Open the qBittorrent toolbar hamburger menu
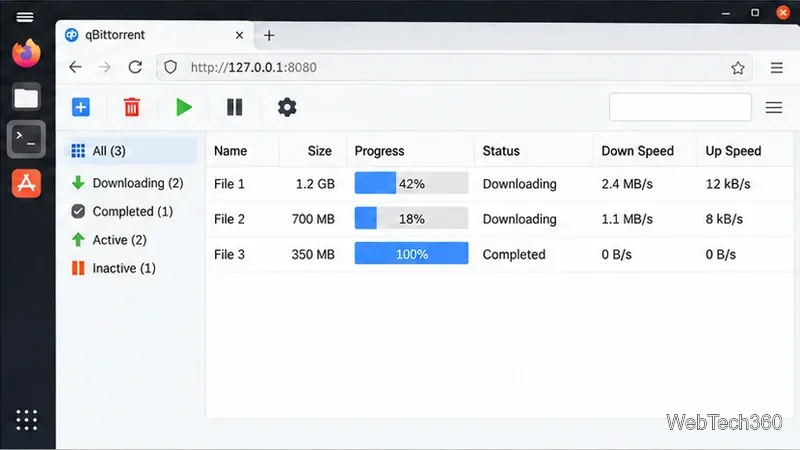This screenshot has height=450, width=800. pyautogui.click(x=773, y=108)
